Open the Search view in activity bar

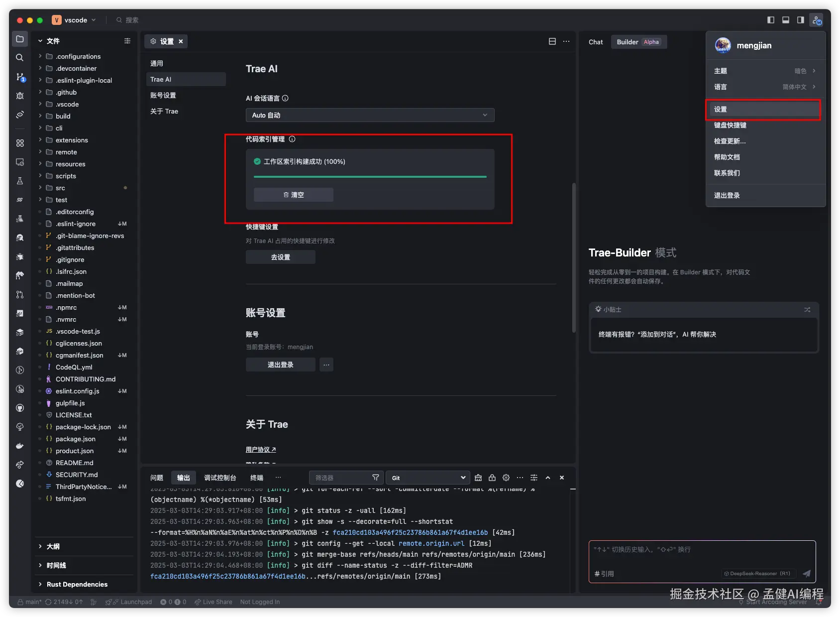pos(20,58)
